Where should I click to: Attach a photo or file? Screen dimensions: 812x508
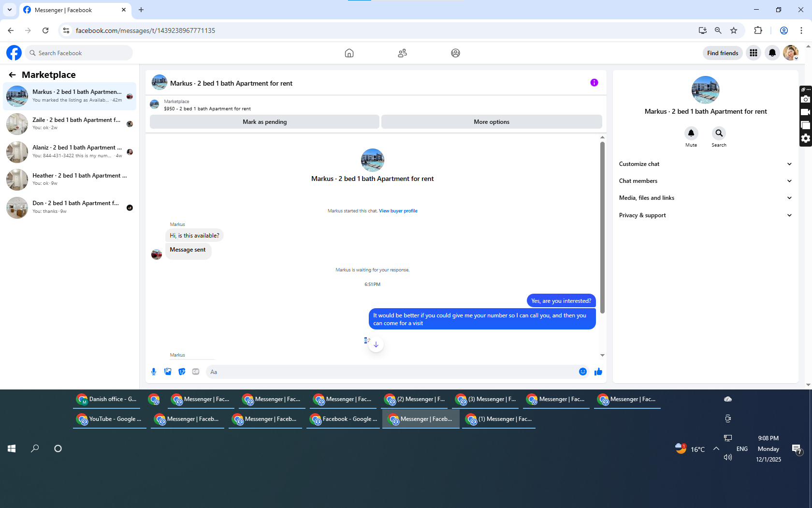click(x=168, y=372)
